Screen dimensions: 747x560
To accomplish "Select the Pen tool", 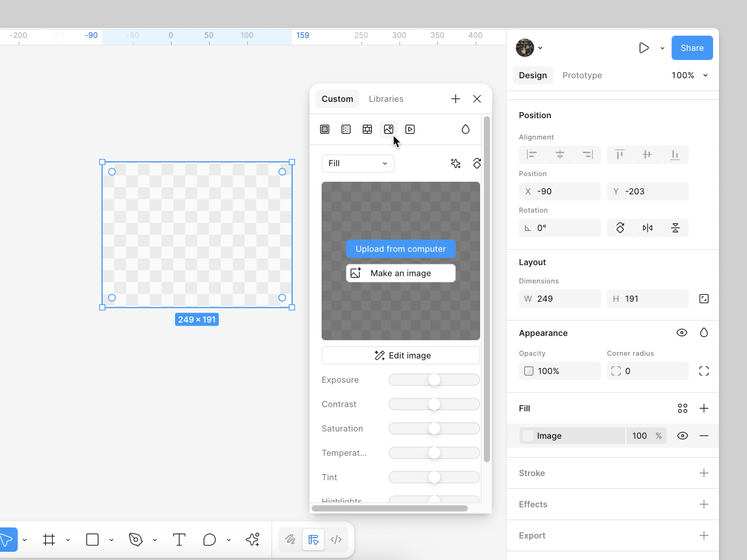I will click(x=135, y=539).
